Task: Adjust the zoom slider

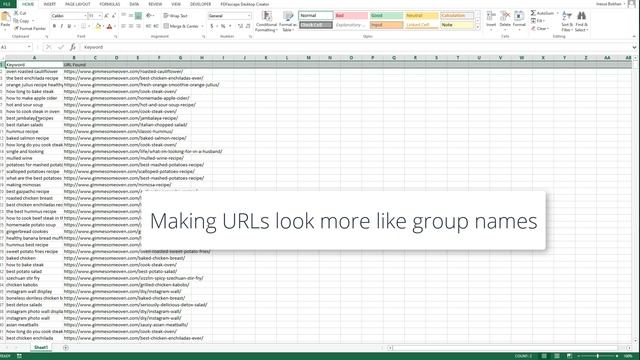Action: click(x=598, y=356)
